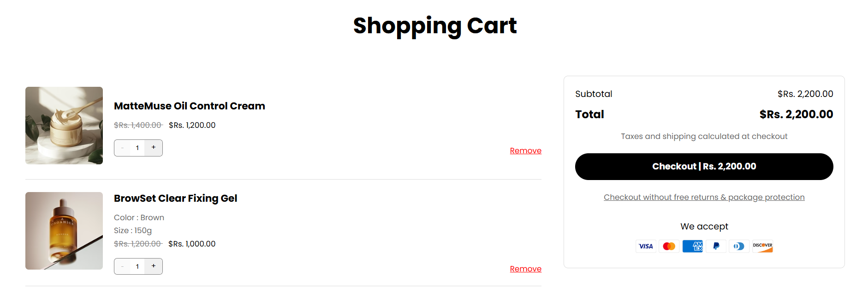This screenshot has width=868, height=307.
Task: Open the MatteMuse cream product thumbnail
Action: click(64, 126)
